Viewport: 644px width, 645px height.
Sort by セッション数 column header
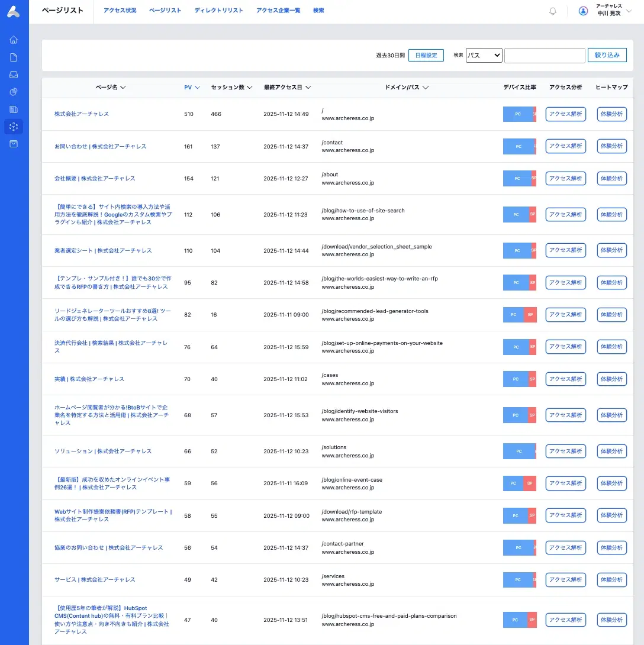click(231, 88)
